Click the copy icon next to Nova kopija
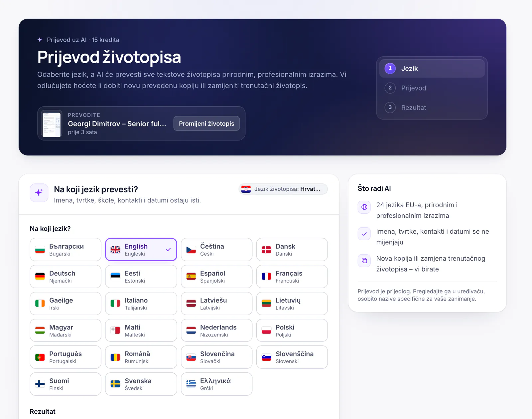This screenshot has width=532, height=419. coord(364,261)
